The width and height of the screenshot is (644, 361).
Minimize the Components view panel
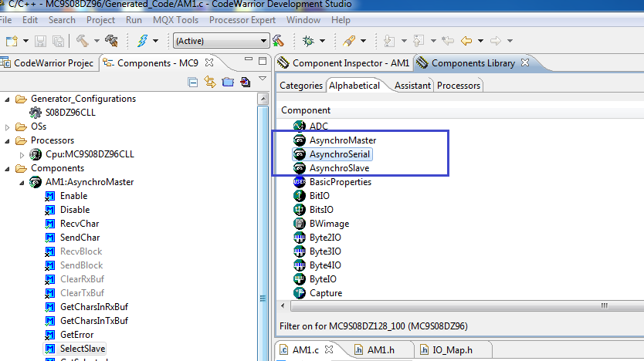tap(249, 59)
